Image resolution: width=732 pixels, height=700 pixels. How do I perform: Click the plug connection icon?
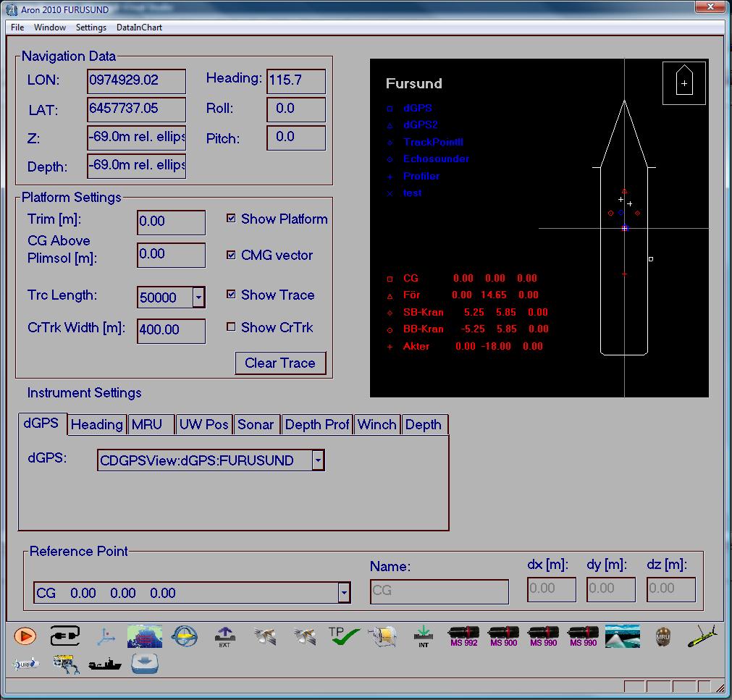point(65,636)
